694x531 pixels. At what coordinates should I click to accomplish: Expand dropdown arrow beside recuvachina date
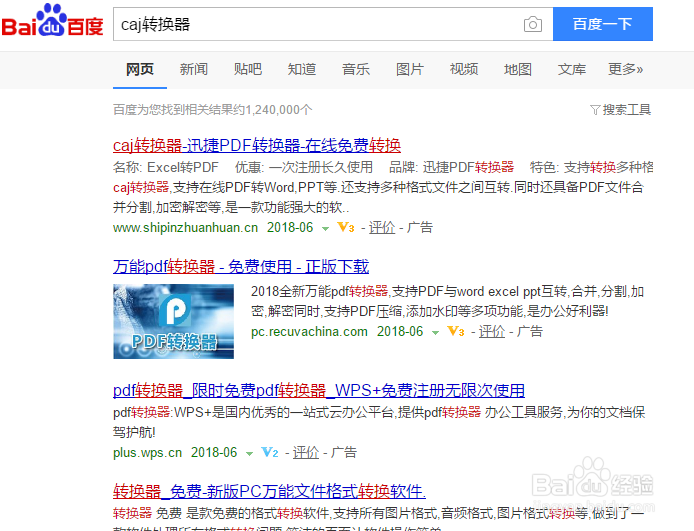(x=436, y=333)
